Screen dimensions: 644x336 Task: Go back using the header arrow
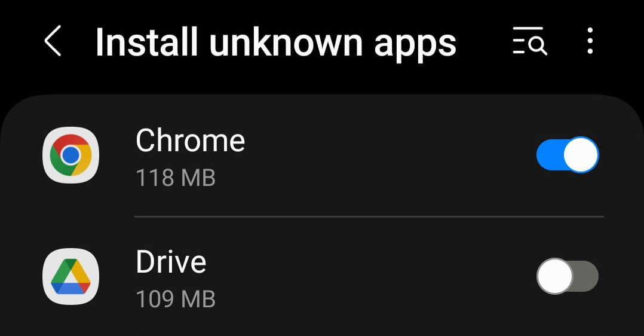click(x=53, y=41)
